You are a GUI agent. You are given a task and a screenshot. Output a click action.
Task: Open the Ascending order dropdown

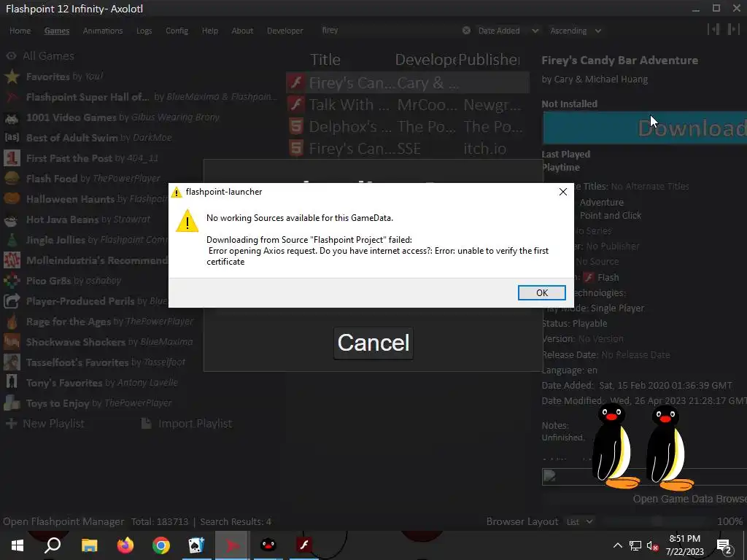(576, 31)
